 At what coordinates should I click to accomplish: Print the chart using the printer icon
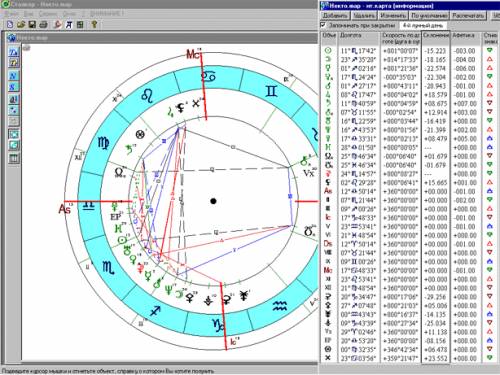43,24
